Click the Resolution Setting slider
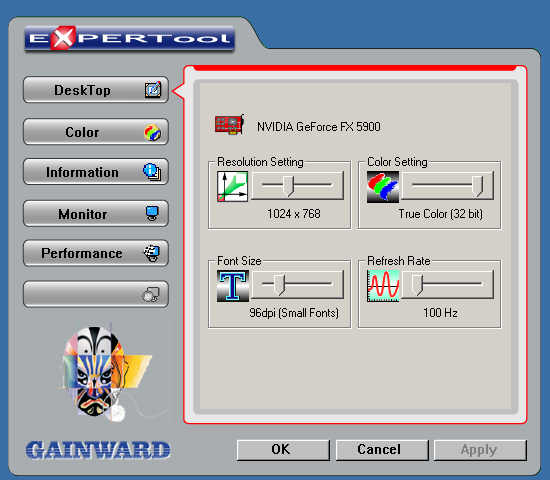This screenshot has width=550, height=480. (297, 185)
